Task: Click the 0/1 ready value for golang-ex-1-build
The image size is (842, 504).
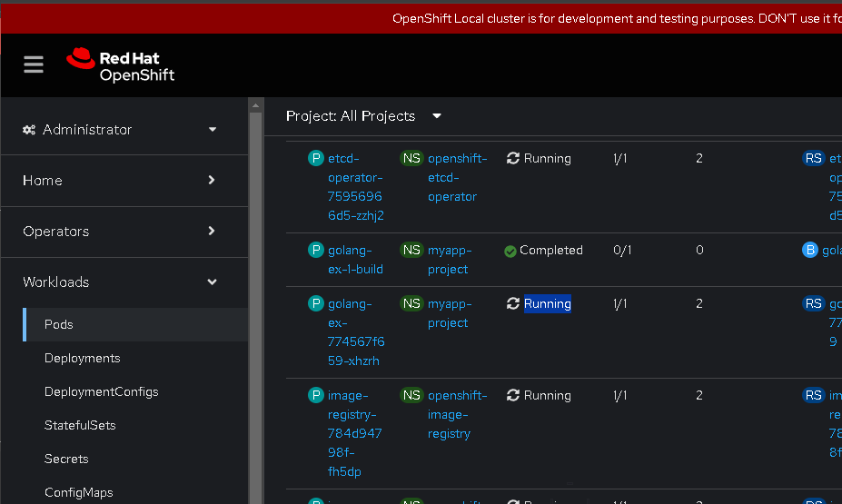Action: pos(622,250)
